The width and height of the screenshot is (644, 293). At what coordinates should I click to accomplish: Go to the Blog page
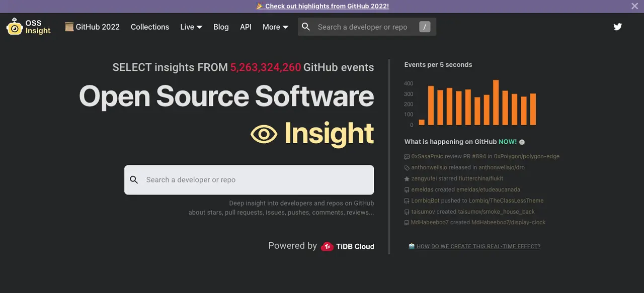pos(221,27)
